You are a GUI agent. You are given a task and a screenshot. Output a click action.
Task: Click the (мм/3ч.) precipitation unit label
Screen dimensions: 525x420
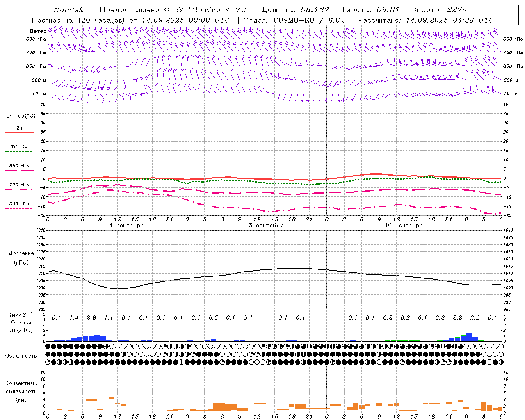click(x=21, y=315)
